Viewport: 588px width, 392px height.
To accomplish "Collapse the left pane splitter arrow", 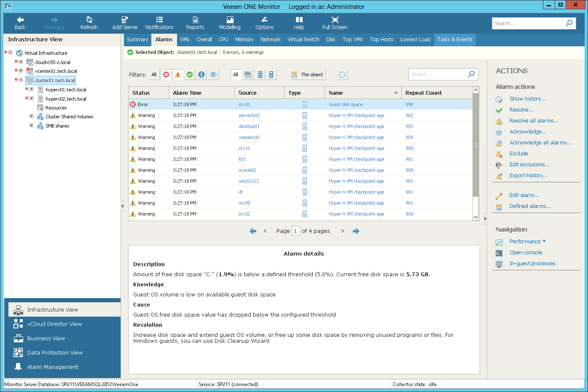I will pyautogui.click(x=122, y=206).
